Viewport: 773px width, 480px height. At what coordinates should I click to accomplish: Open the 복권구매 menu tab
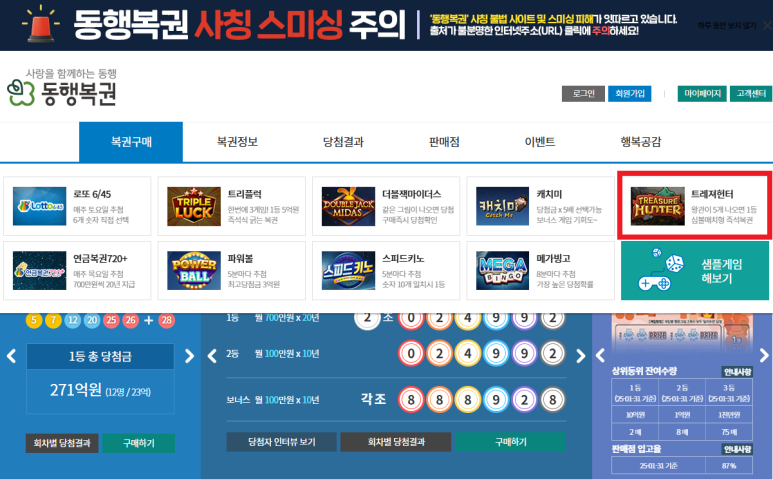131,142
